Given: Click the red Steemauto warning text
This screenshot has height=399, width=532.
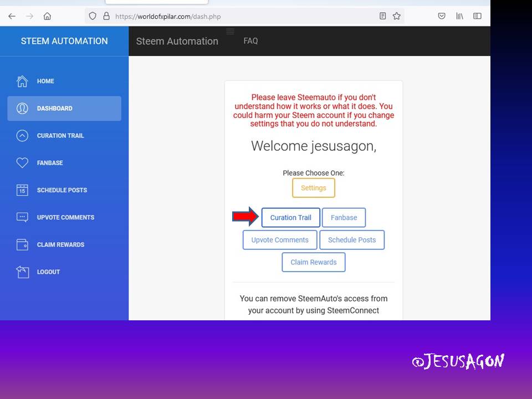Looking at the screenshot, I should (x=314, y=111).
